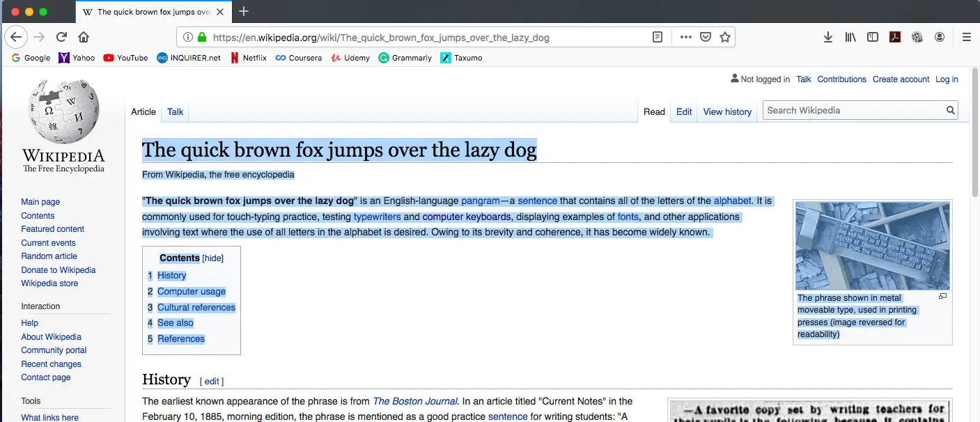
Task: Bookmark this page with the star
Action: (x=724, y=37)
